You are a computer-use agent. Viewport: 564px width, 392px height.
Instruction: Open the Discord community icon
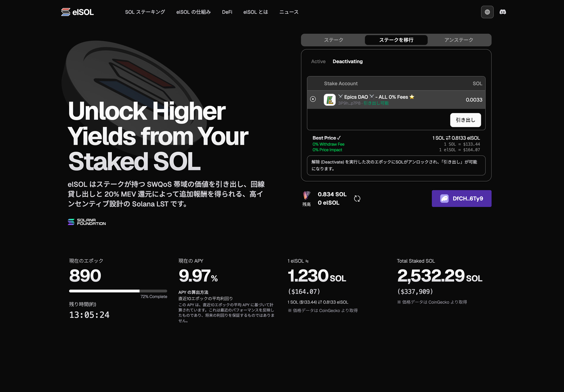click(503, 12)
